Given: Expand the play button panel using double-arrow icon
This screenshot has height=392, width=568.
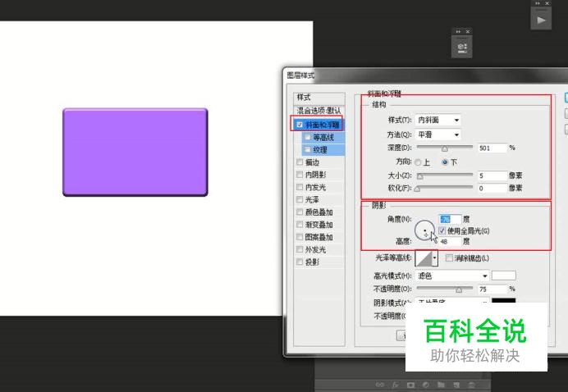Looking at the screenshot, I should coord(538,3).
